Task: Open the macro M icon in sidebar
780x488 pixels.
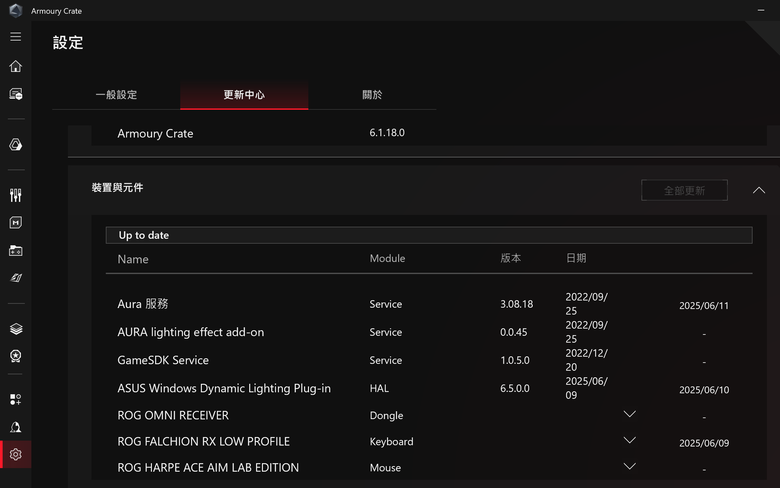Action: (x=15, y=223)
